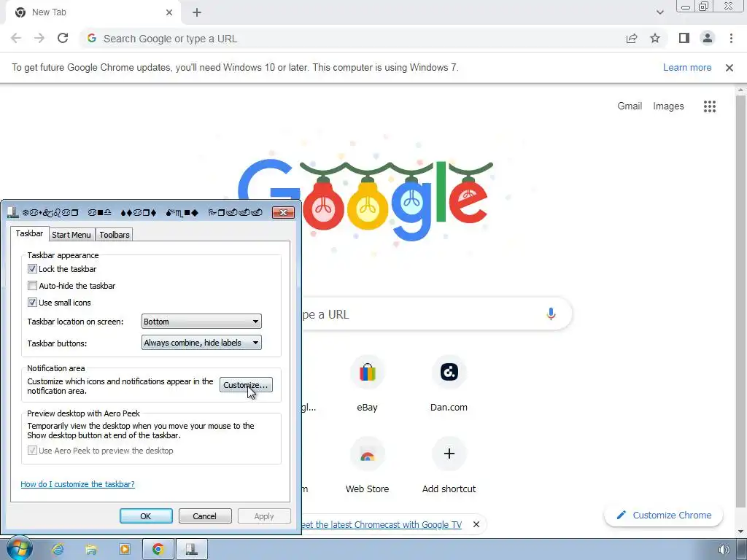Close the taskbar properties dialog

tap(283, 212)
